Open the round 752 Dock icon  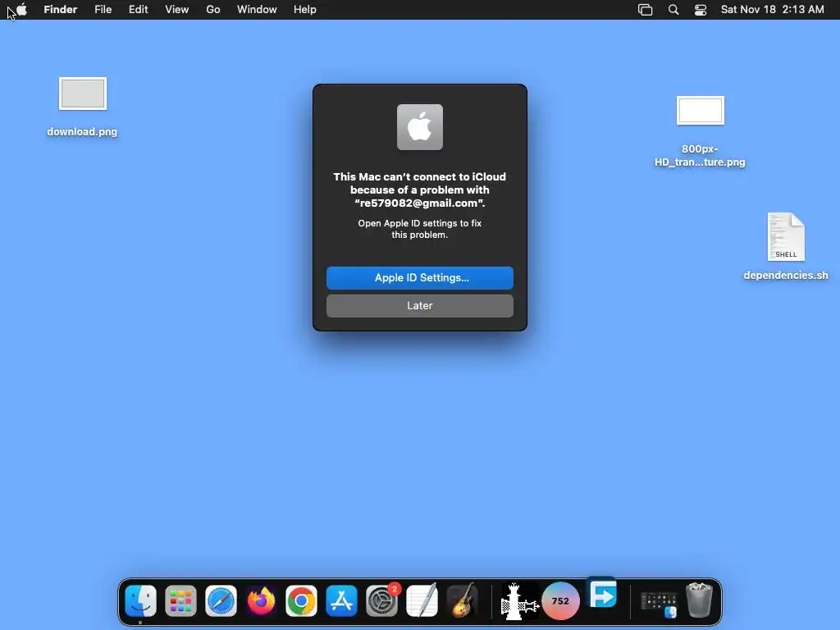(560, 600)
